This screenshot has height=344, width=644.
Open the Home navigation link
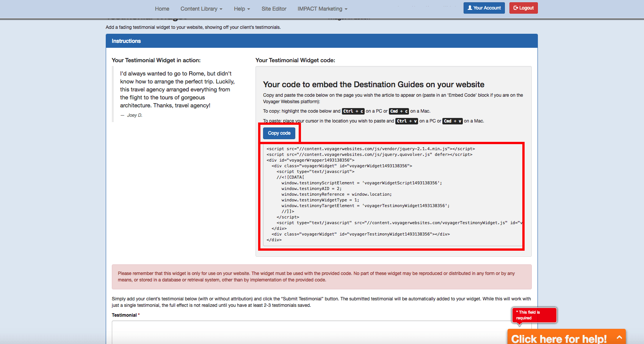(x=162, y=9)
